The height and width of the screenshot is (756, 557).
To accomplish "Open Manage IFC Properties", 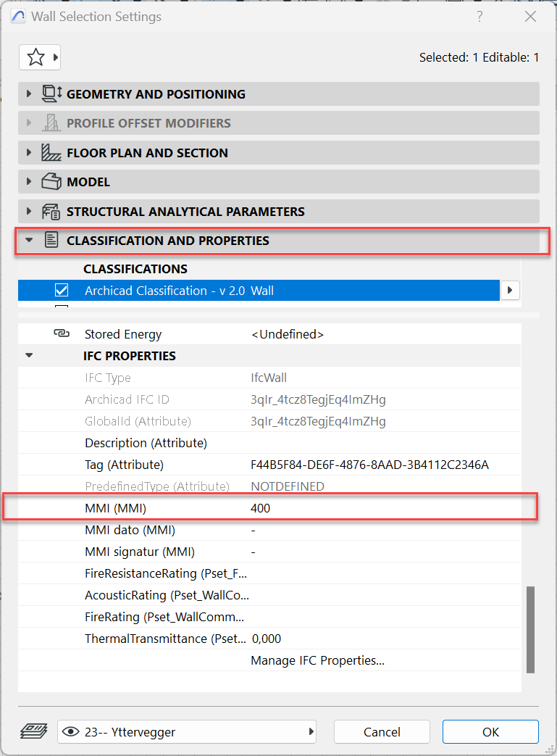I will [317, 660].
